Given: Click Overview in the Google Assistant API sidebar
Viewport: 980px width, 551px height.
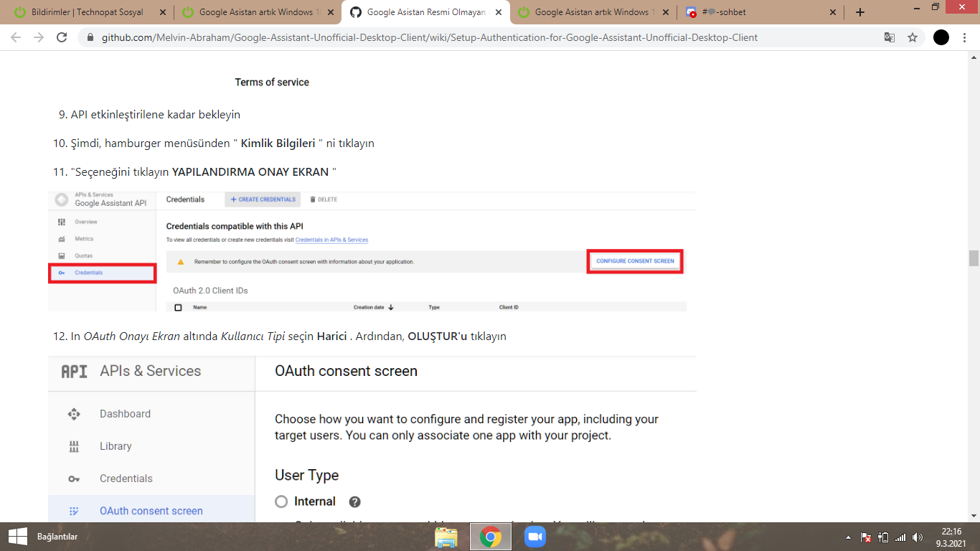Looking at the screenshot, I should click(x=86, y=222).
